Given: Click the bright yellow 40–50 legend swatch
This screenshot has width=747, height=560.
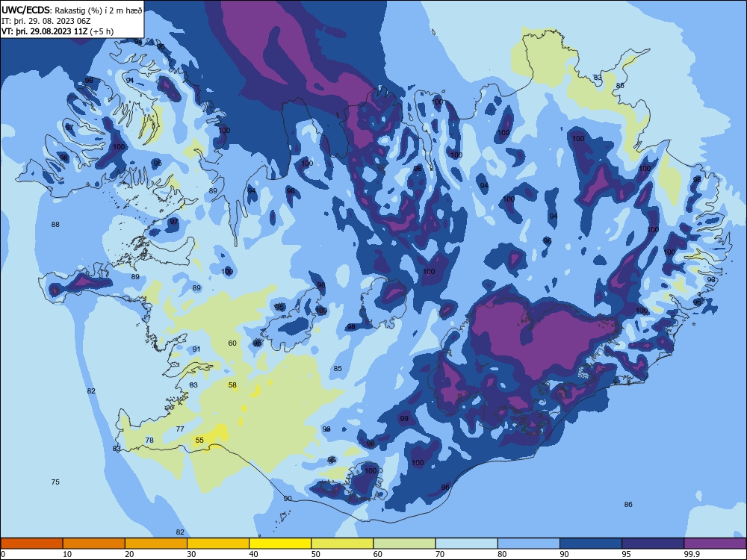Looking at the screenshot, I should (x=280, y=544).
